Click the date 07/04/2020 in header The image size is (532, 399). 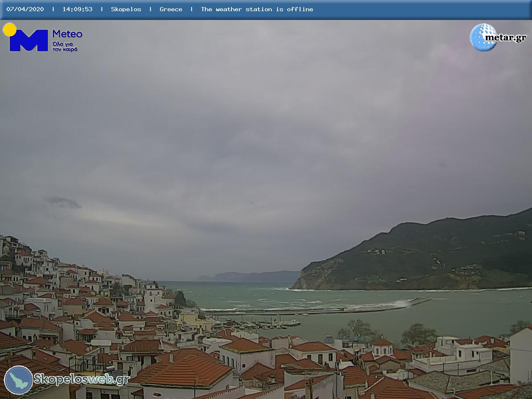point(25,9)
